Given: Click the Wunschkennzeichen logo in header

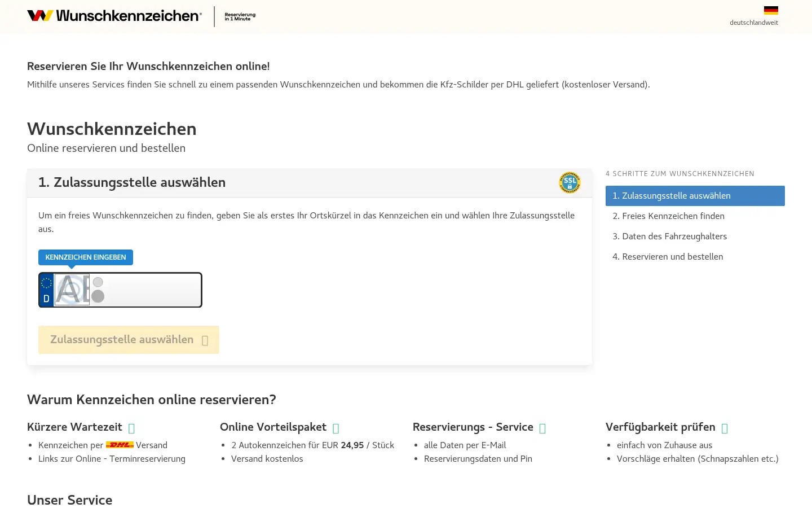Looking at the screenshot, I should click(x=114, y=16).
